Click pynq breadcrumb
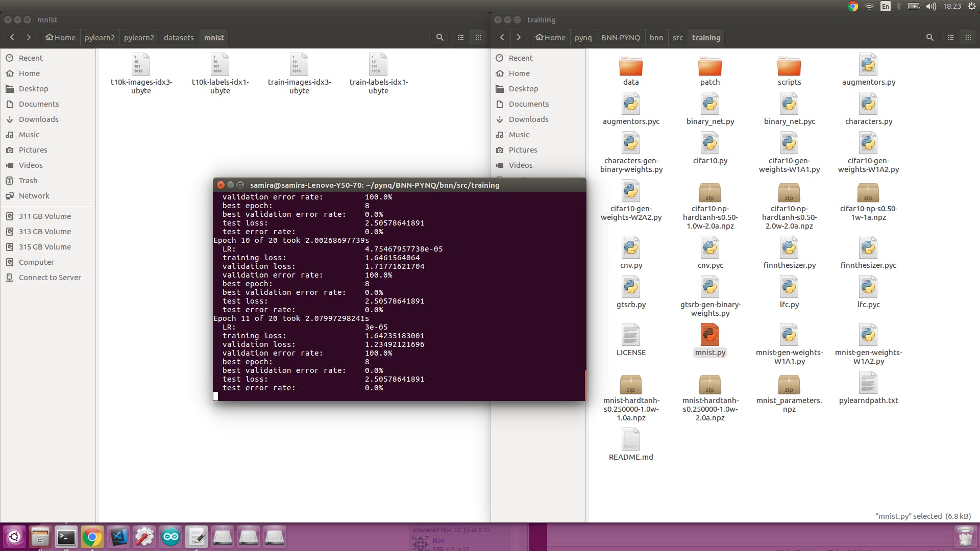The width and height of the screenshot is (980, 551). (583, 37)
